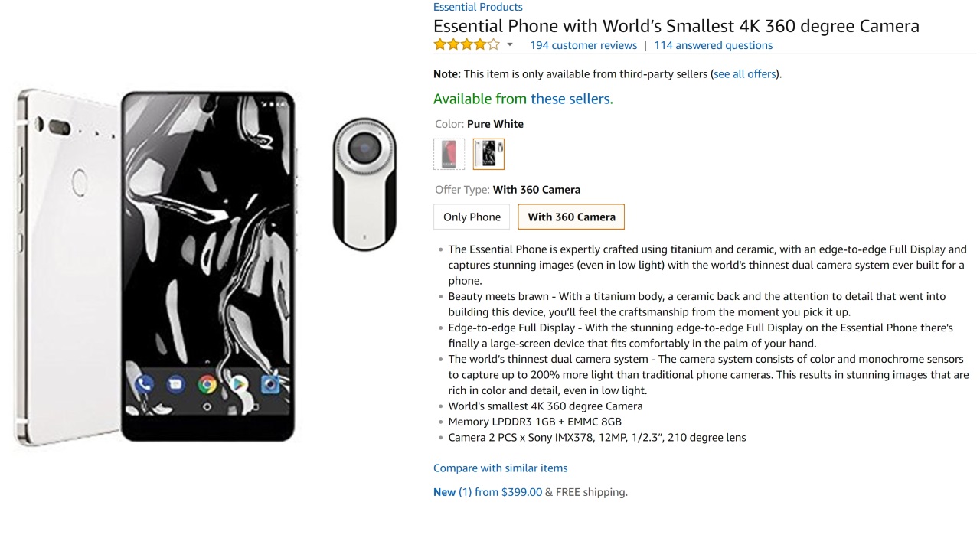Screen dimensions: 980x551
Task: Click the Play Store icon on the phone
Action: [238, 383]
